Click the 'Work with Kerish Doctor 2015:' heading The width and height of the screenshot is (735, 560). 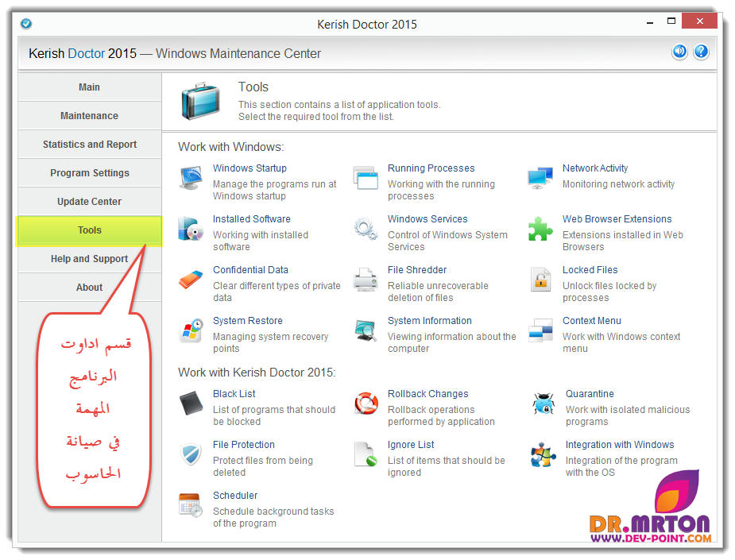[x=257, y=373]
